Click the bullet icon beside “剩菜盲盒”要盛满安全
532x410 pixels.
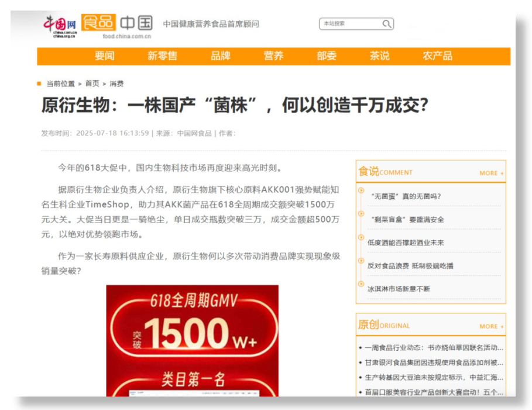tap(361, 214)
